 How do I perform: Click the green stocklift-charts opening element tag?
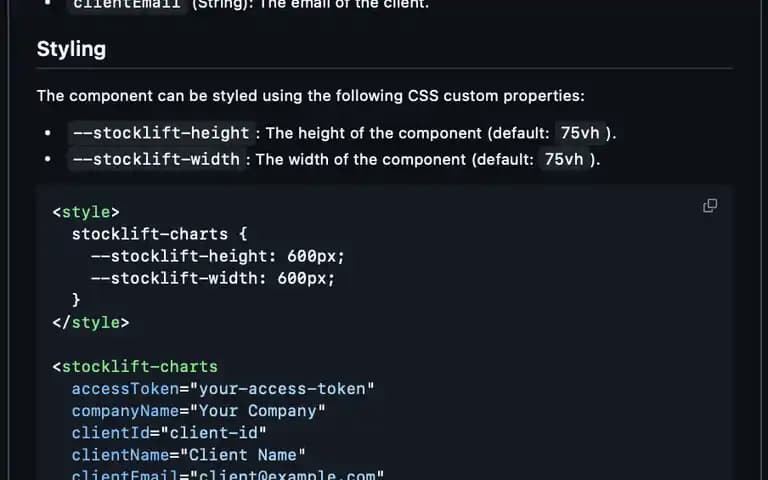click(x=135, y=367)
